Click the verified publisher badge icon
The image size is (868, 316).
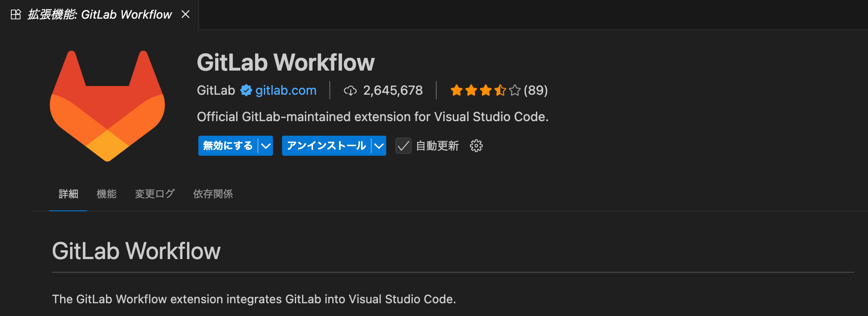click(x=246, y=91)
